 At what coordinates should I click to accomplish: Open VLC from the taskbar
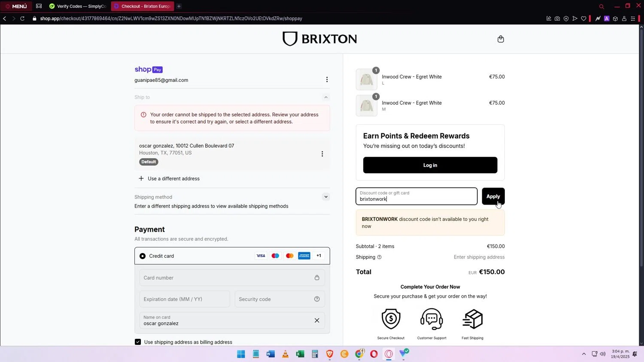click(285, 354)
